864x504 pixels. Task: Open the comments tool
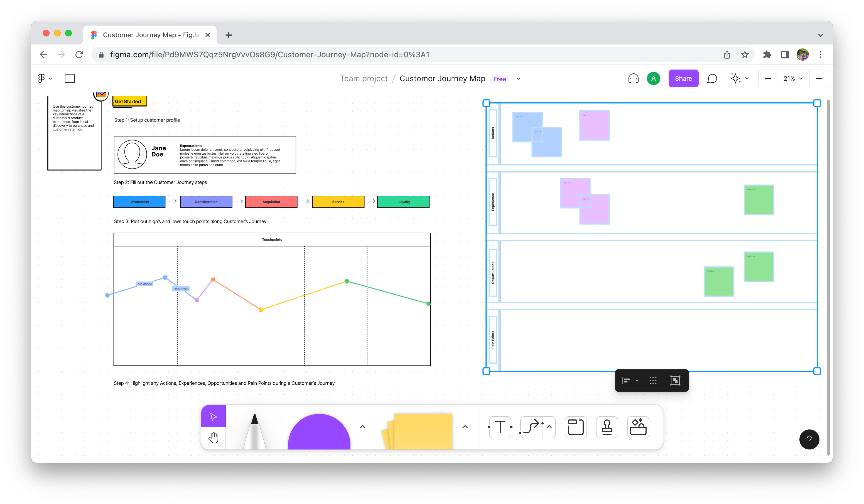coord(712,78)
